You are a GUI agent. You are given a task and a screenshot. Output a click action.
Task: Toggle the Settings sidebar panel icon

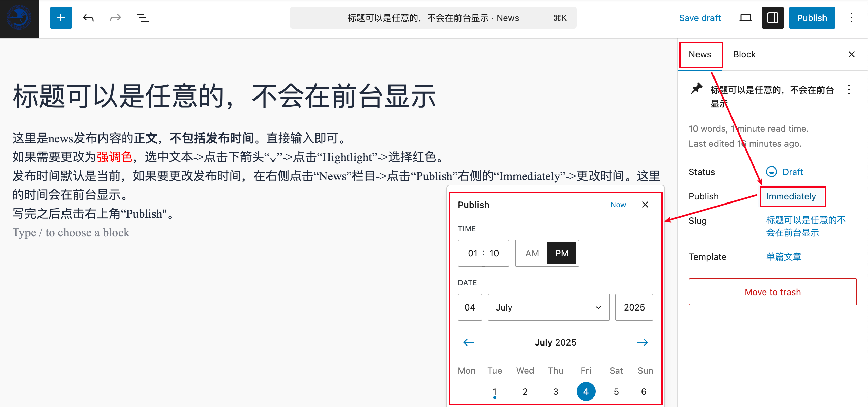pos(773,18)
